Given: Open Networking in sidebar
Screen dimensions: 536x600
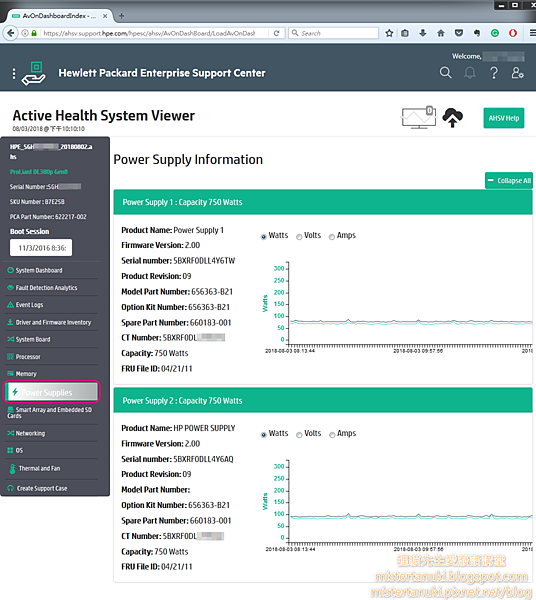Looking at the screenshot, I should [x=30, y=433].
